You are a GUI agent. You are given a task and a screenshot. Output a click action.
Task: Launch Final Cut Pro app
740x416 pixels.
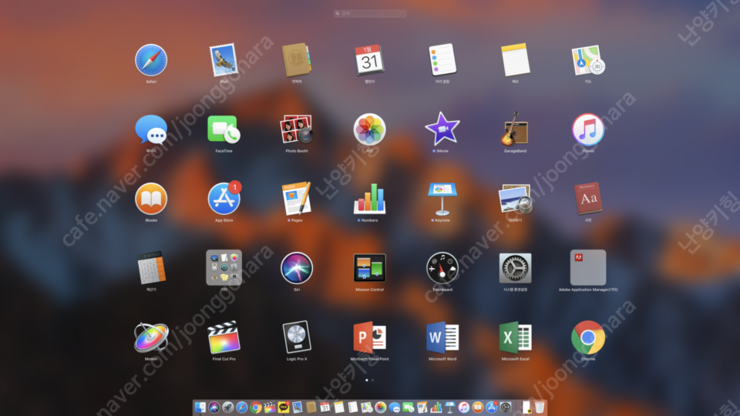pos(224,337)
